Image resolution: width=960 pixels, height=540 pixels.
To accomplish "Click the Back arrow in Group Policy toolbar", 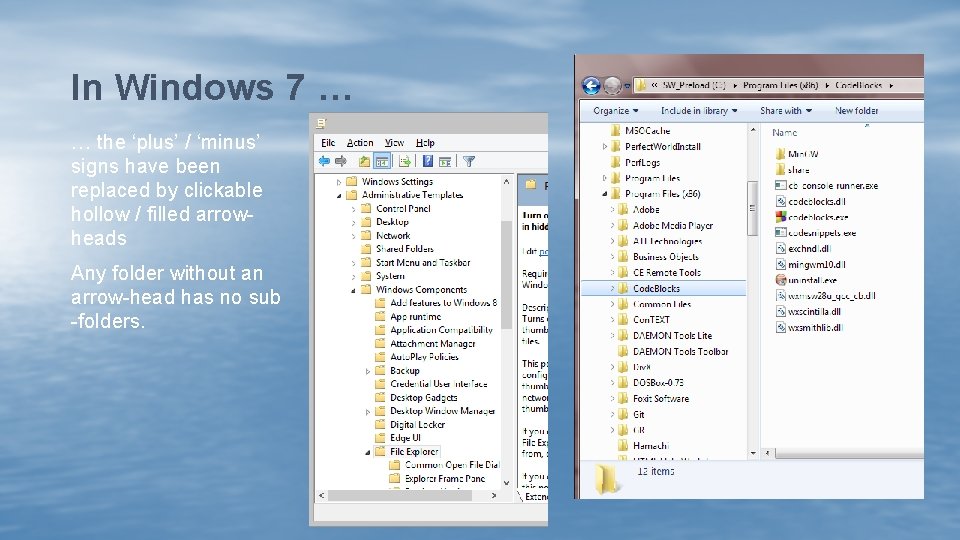I will [x=324, y=161].
